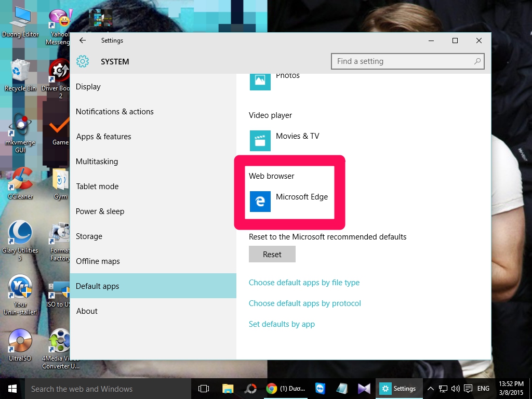532x399 pixels.
Task: Reset to the Microsoft recommended defaults
Action: click(x=272, y=254)
